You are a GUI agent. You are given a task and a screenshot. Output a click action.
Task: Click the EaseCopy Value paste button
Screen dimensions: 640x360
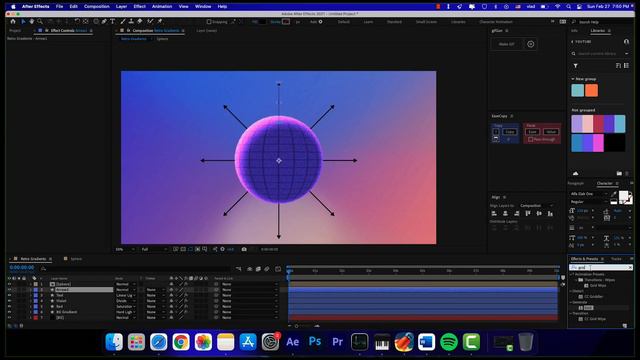click(551, 132)
